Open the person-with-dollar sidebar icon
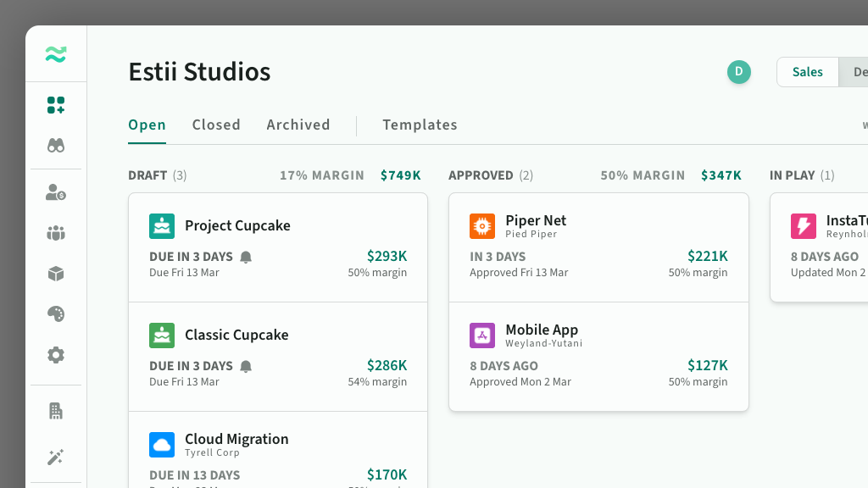The height and width of the screenshot is (488, 868). coord(56,193)
